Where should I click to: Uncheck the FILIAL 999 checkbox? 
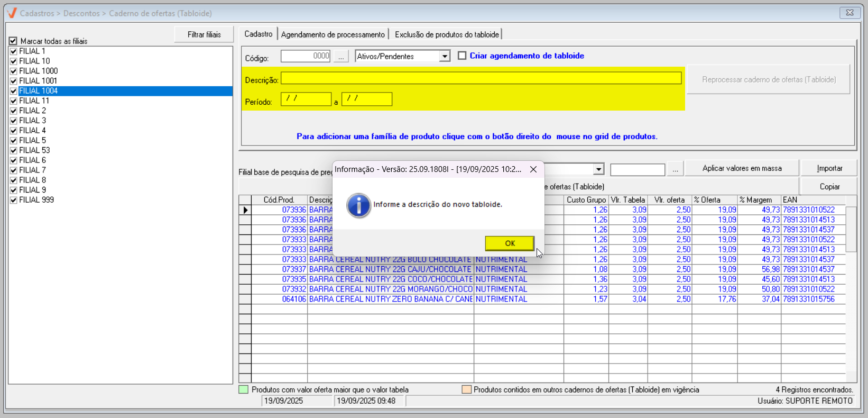coord(14,200)
